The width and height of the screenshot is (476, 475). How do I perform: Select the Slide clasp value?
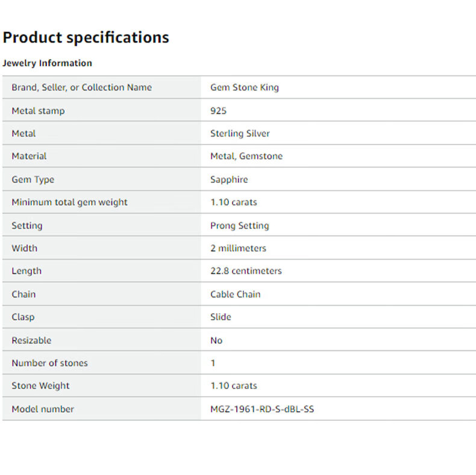(x=221, y=317)
